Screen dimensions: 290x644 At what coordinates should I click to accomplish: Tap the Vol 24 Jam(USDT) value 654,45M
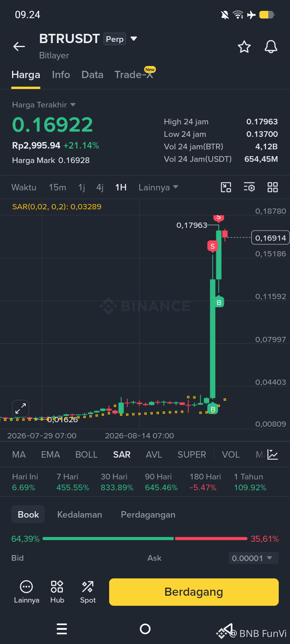click(261, 159)
